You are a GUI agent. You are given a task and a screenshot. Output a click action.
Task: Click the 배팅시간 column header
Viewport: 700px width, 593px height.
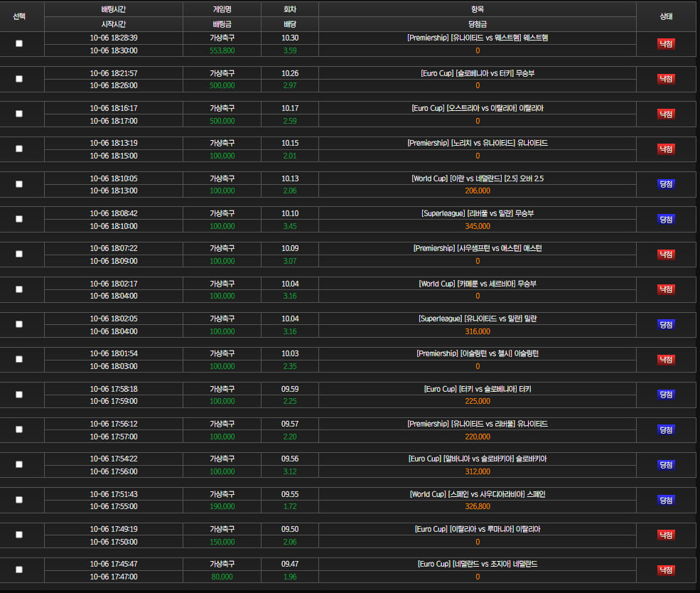(114, 9)
